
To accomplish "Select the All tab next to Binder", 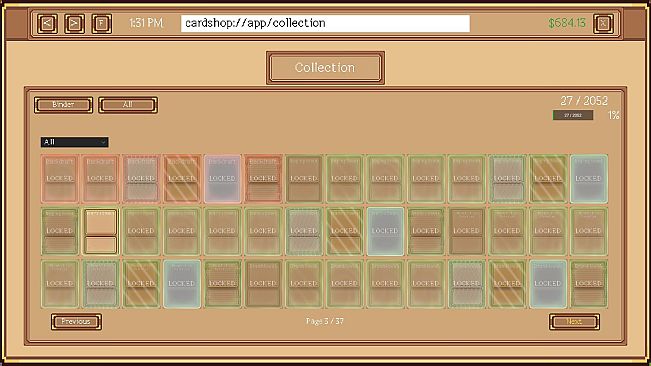I will coord(128,105).
